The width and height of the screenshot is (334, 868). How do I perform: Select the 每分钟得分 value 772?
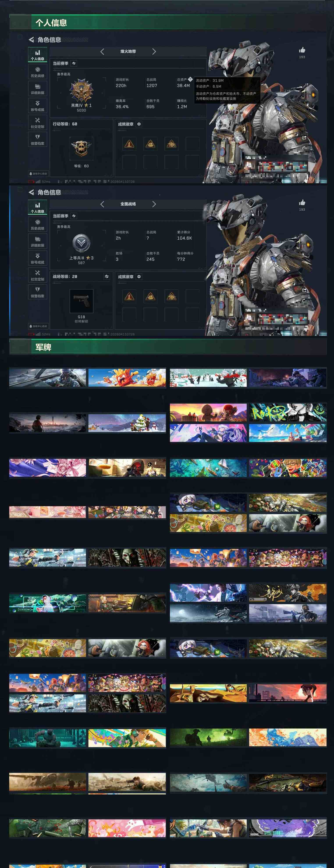(x=181, y=259)
